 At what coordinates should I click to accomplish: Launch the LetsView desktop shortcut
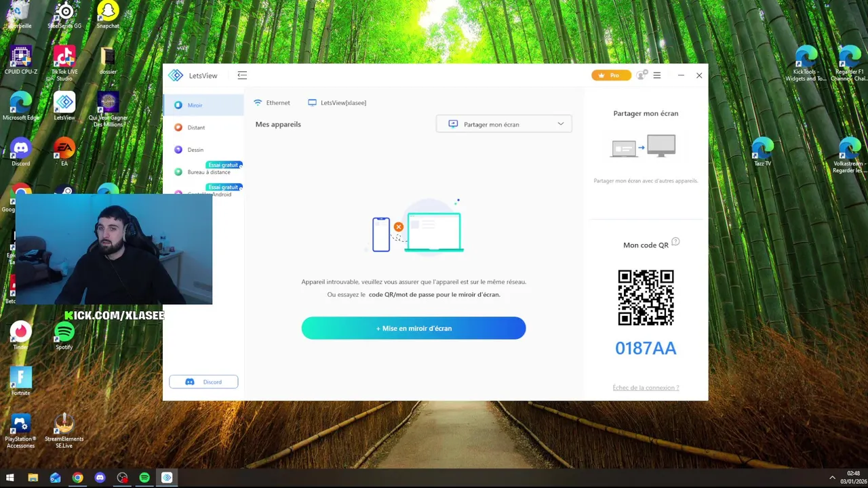point(64,106)
